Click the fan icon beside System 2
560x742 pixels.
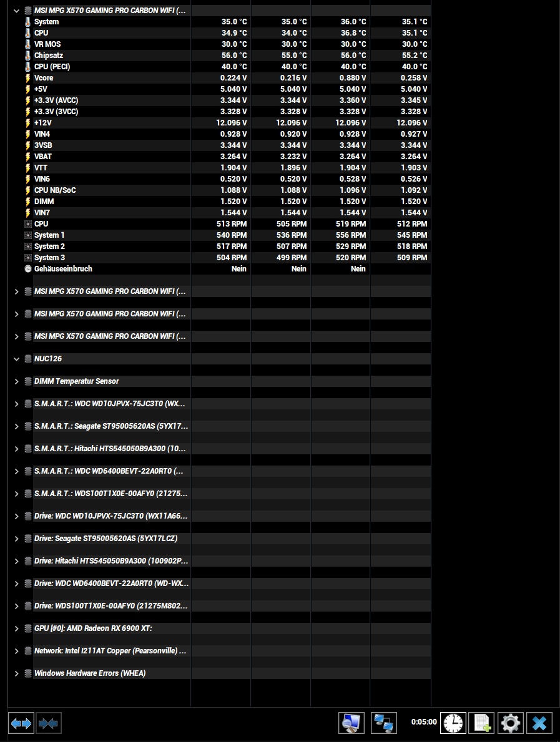click(28, 247)
